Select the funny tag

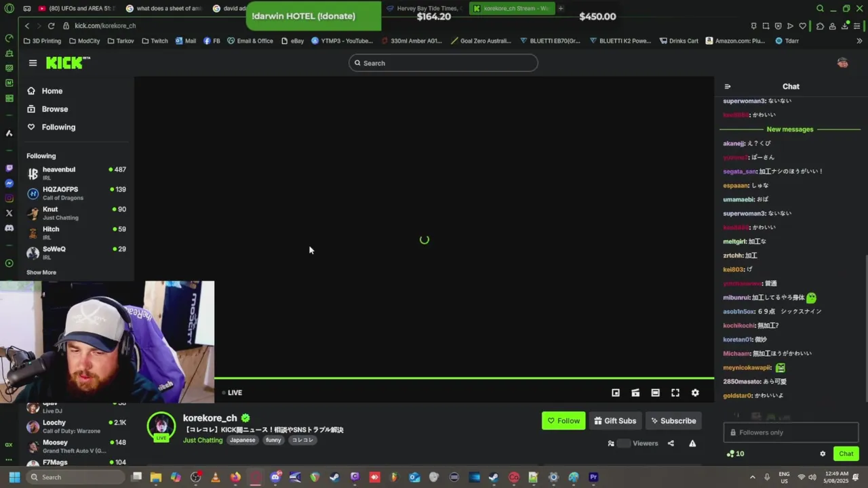273,441
